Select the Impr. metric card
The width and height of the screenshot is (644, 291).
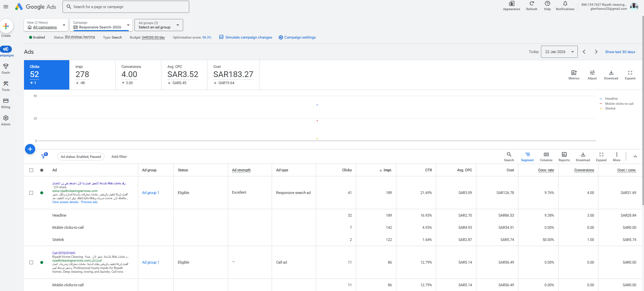[x=92, y=75]
